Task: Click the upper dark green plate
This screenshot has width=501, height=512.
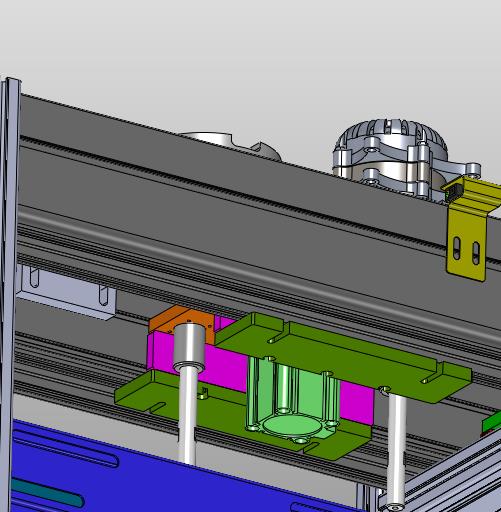Action: [343, 357]
